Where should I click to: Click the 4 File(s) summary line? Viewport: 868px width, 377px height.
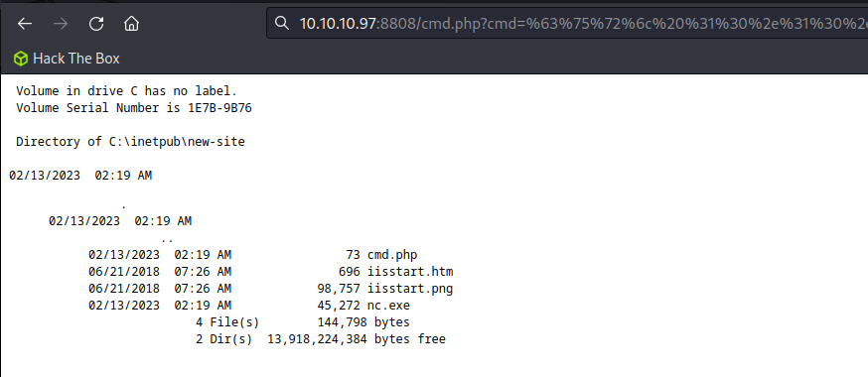coord(303,322)
